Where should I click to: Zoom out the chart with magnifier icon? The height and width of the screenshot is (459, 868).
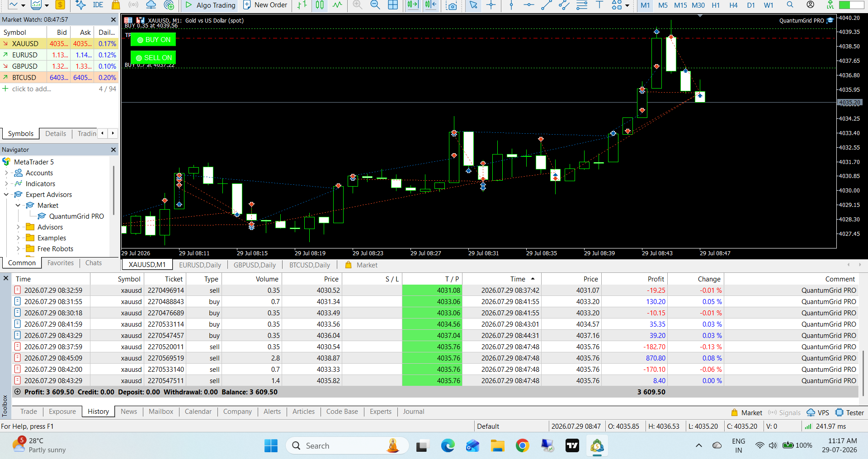pos(375,5)
